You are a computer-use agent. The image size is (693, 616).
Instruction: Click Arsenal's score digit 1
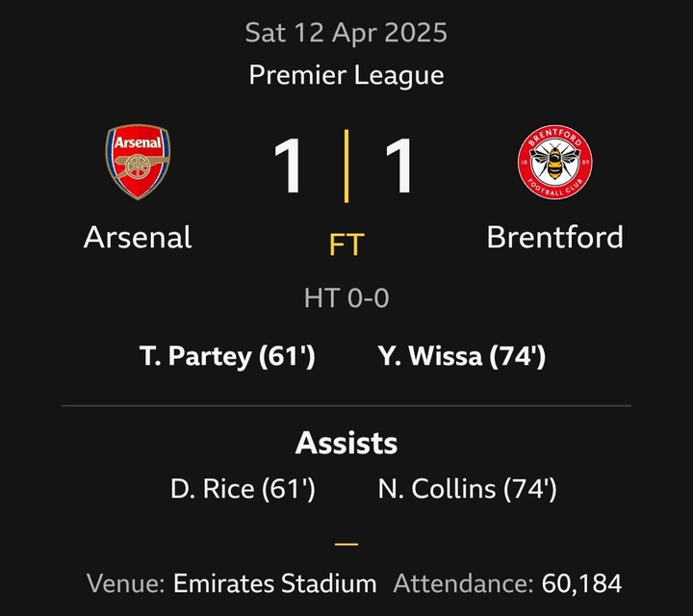[x=290, y=166]
